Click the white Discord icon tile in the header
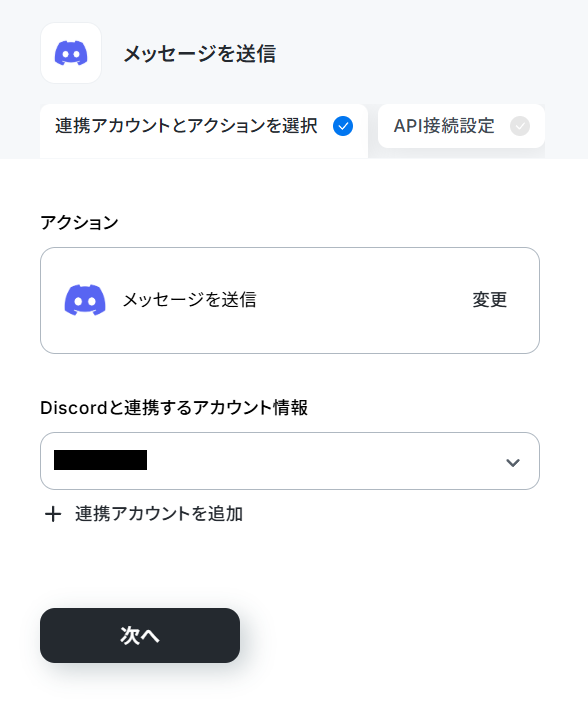 pos(71,53)
